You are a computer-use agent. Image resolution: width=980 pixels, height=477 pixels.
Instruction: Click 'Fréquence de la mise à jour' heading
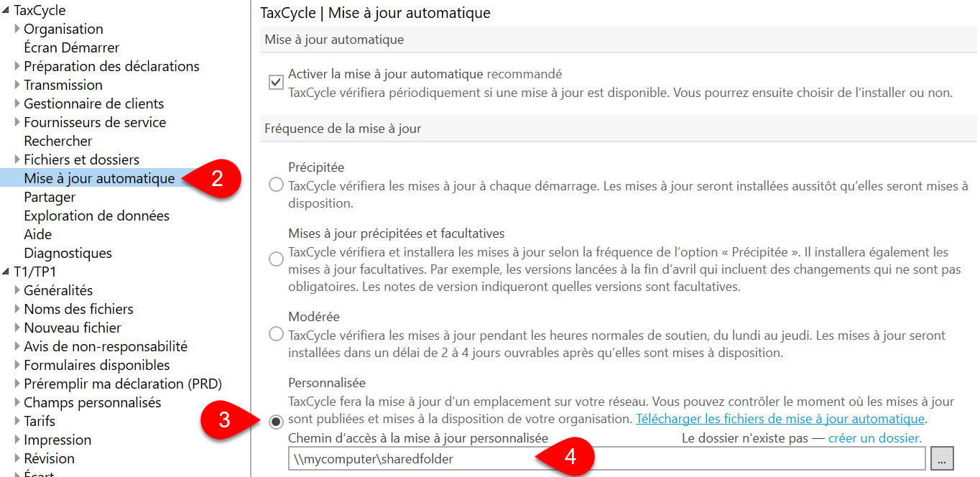point(343,129)
